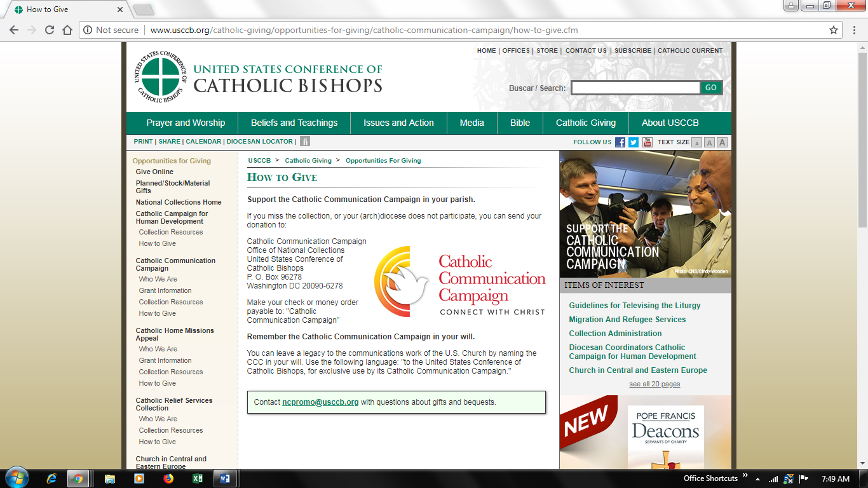Open Excel from the taskbar
The width and height of the screenshot is (868, 488).
[198, 478]
